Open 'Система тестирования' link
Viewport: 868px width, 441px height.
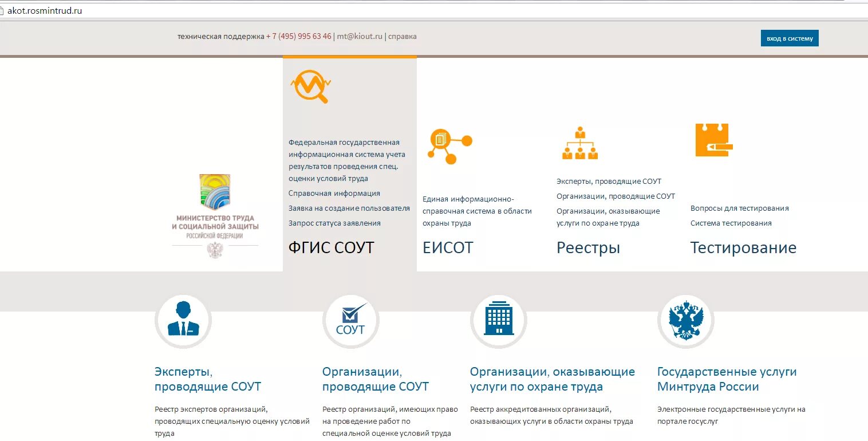click(x=731, y=223)
